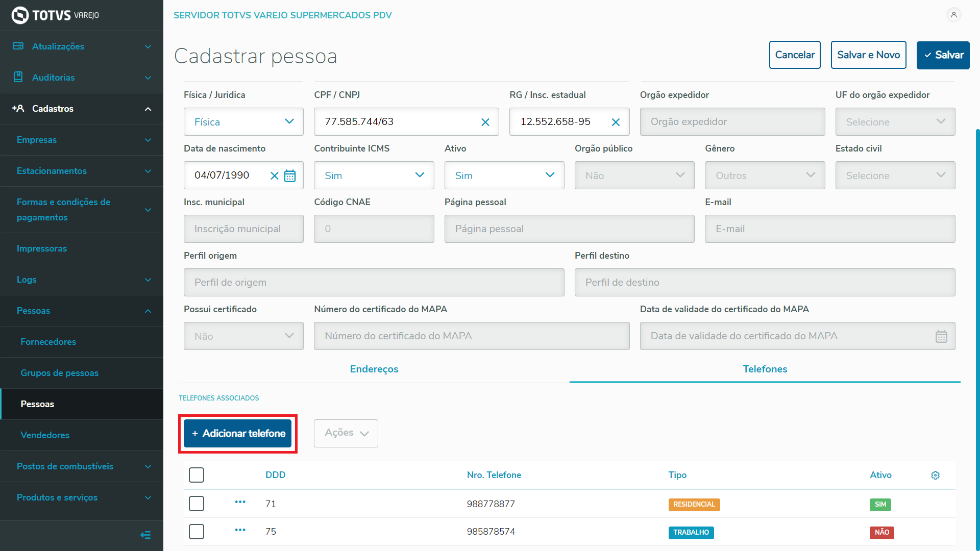Click the Salvar e Novo button
This screenshot has width=980, height=551.
tap(868, 55)
